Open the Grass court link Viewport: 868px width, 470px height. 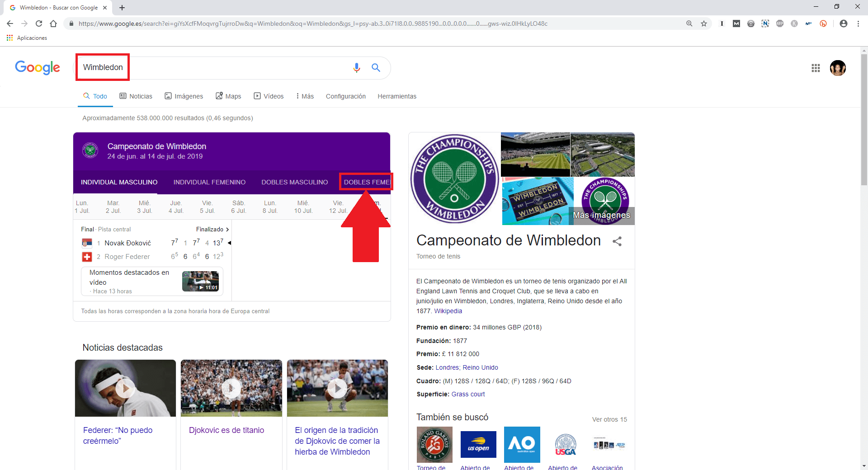coord(468,394)
